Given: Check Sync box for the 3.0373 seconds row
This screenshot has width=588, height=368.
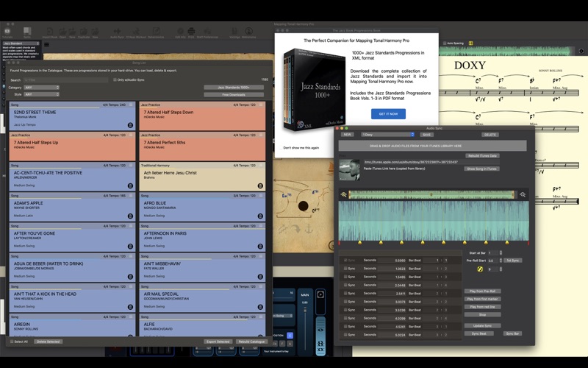Looking at the screenshot, I should point(345,302).
